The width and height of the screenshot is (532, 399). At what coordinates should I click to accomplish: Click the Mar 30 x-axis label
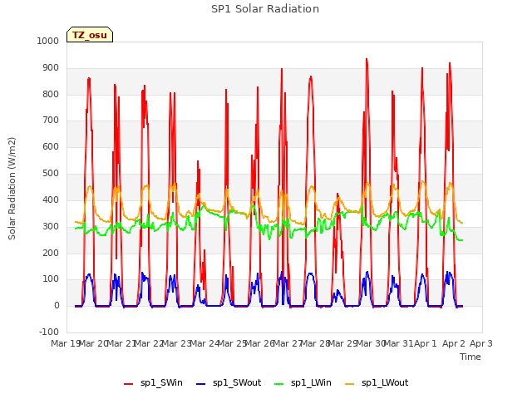372,343
